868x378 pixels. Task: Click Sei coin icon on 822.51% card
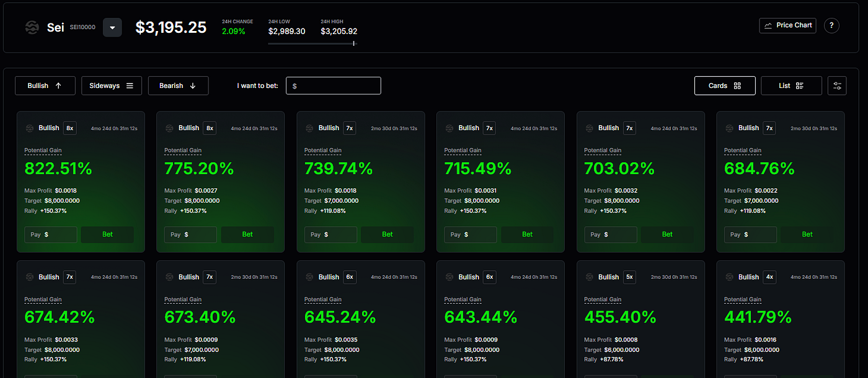[x=29, y=128]
